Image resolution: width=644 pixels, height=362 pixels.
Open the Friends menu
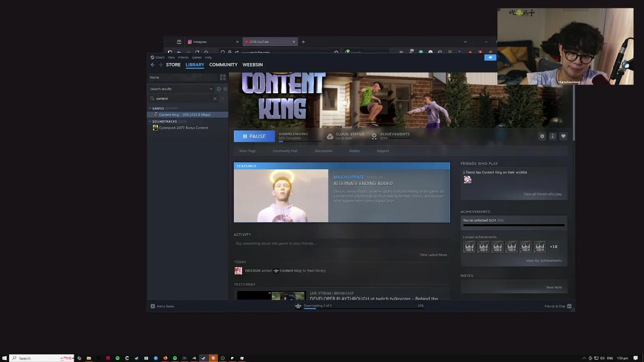coord(183,57)
